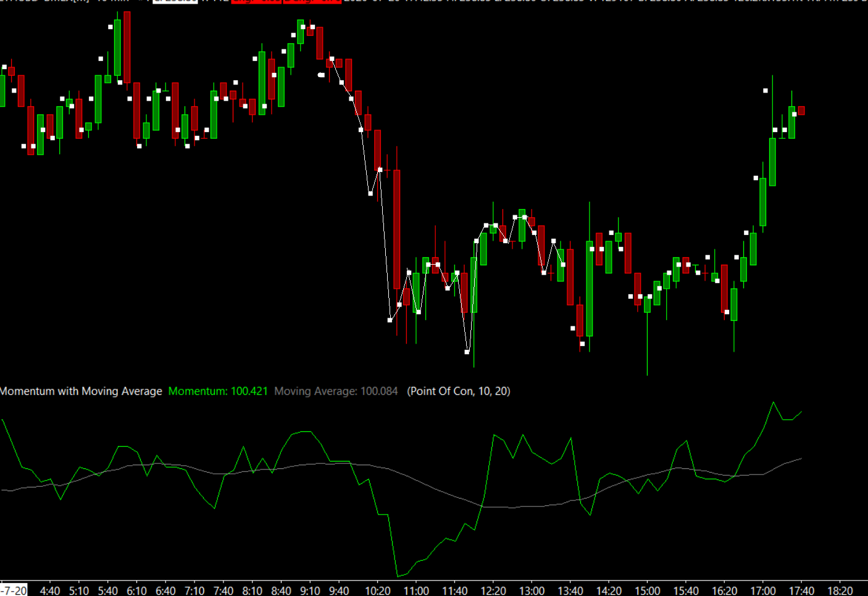This screenshot has width=868, height=596.
Task: Click the "9:40" time axis label
Action: [339, 590]
